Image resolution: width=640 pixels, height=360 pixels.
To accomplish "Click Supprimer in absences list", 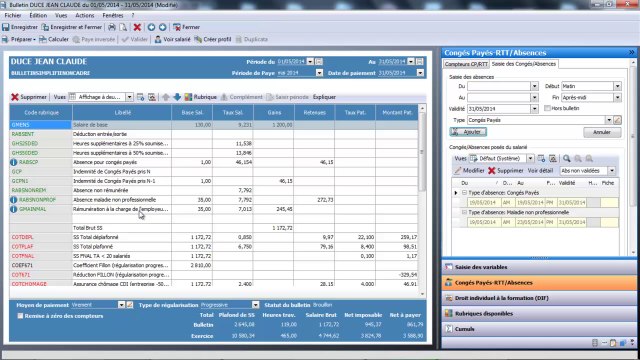I will point(506,171).
